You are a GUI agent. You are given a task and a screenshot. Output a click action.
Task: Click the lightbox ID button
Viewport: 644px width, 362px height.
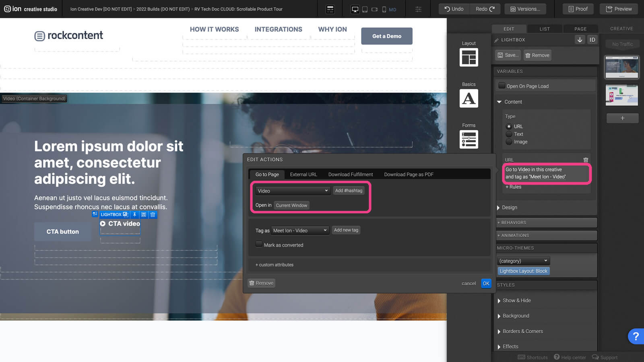click(592, 39)
